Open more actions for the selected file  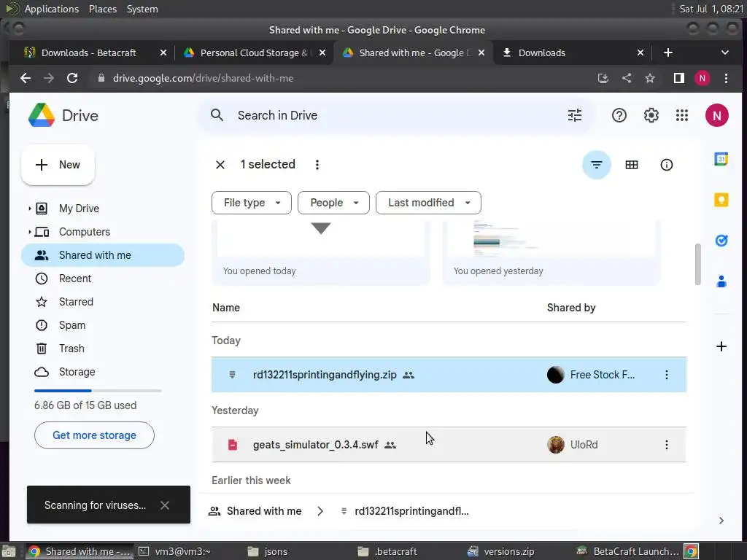pyautogui.click(x=317, y=165)
